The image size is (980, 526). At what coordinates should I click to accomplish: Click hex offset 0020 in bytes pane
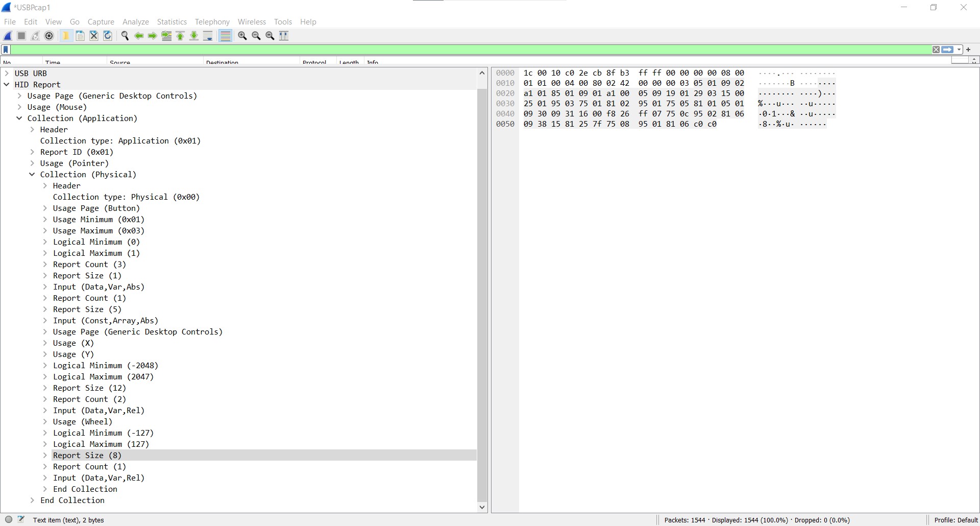pos(505,93)
